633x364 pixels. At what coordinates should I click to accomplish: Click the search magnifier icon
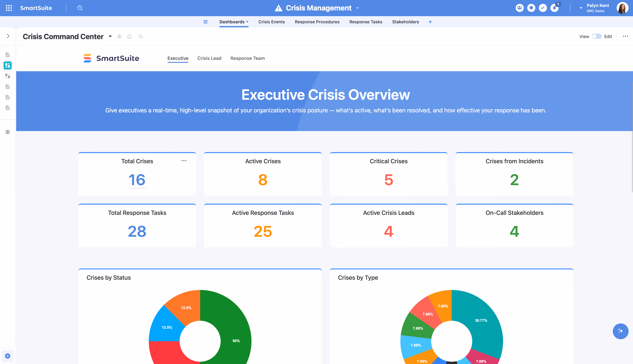pyautogui.click(x=80, y=8)
